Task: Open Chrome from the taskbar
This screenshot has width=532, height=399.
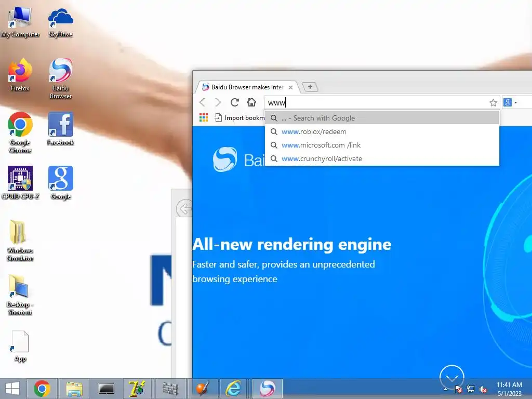Action: coord(42,389)
